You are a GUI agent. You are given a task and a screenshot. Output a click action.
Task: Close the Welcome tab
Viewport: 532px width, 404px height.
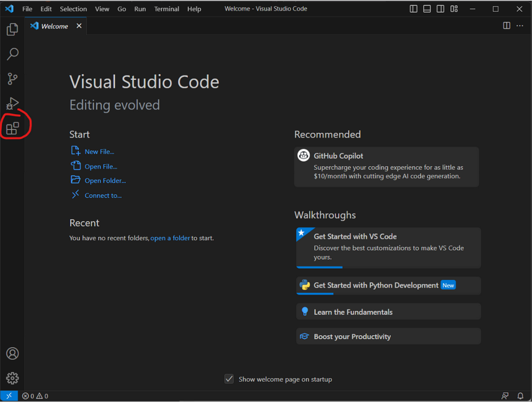click(79, 26)
